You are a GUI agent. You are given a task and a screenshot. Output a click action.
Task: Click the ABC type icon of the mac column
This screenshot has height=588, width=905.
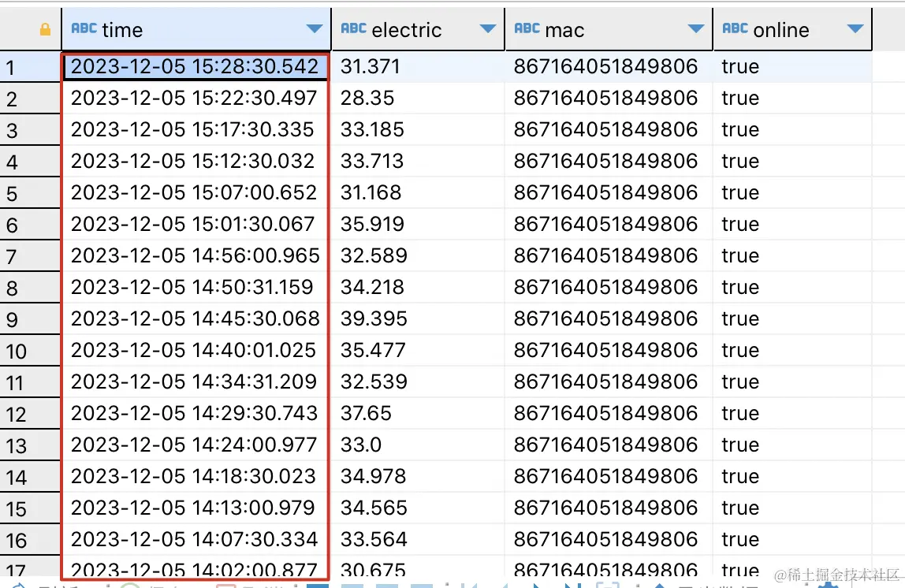(527, 28)
